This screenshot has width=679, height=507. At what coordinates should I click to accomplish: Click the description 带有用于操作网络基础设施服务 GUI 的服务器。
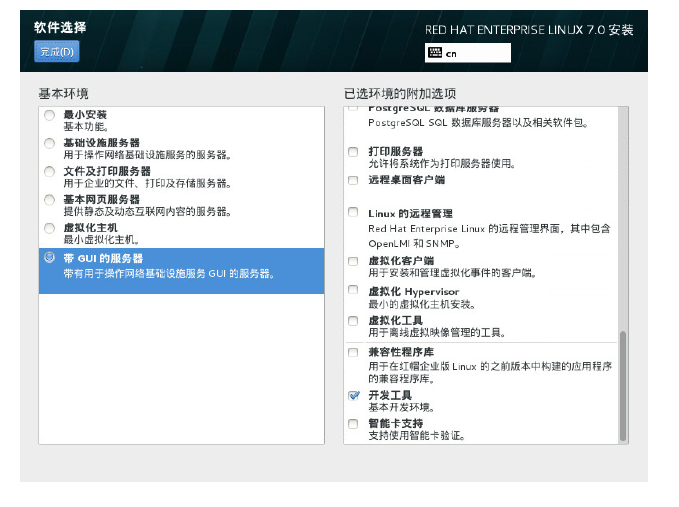click(169, 274)
